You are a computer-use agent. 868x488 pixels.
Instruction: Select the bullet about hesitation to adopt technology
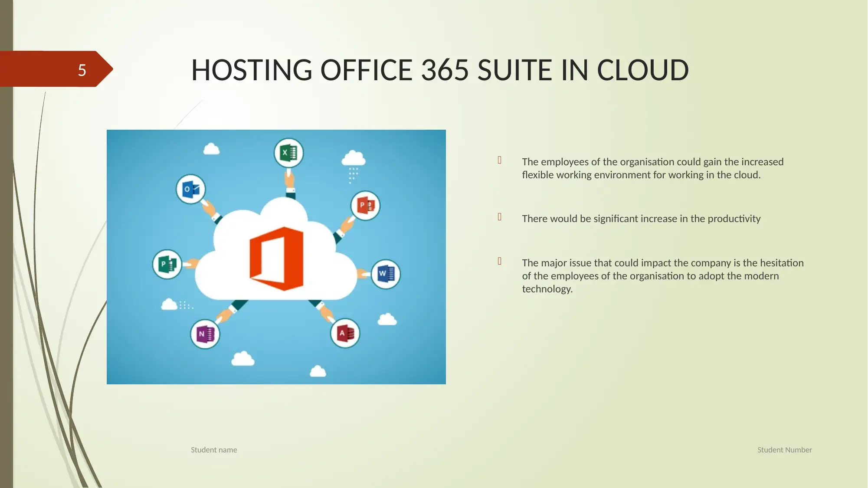(662, 276)
